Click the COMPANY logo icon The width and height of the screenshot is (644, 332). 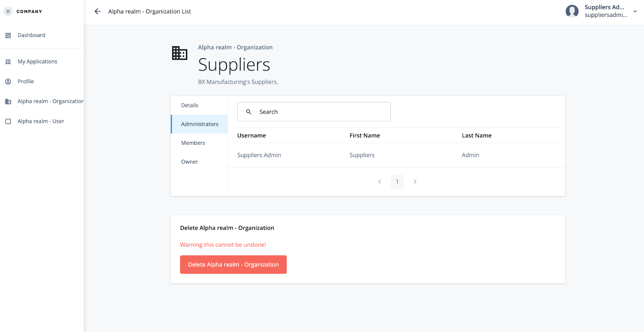pyautogui.click(x=8, y=12)
